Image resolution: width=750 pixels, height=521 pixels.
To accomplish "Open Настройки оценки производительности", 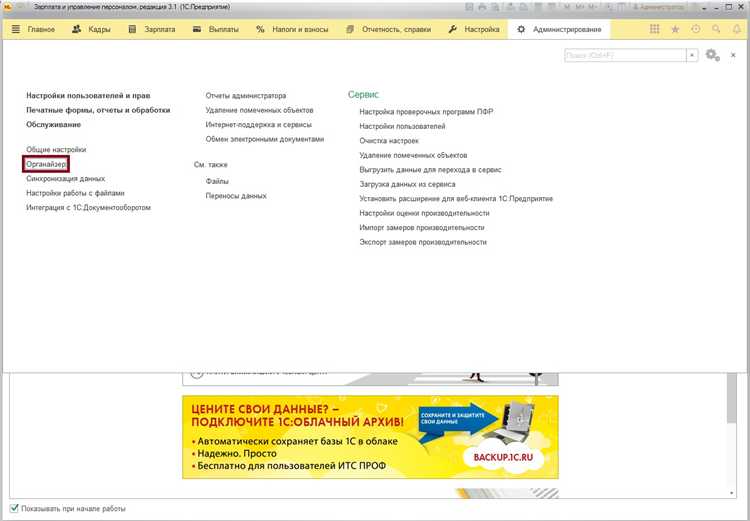I will click(x=424, y=213).
